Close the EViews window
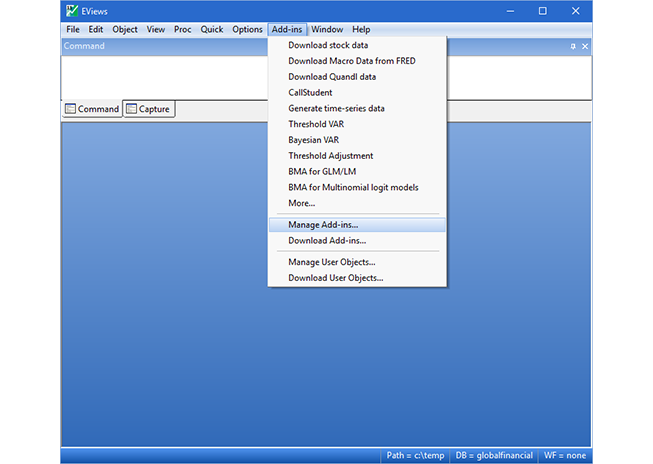 coord(576,11)
